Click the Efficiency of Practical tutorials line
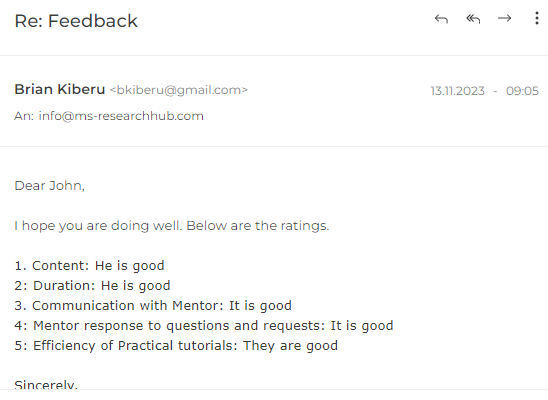This screenshot has width=548, height=400. 176,345
